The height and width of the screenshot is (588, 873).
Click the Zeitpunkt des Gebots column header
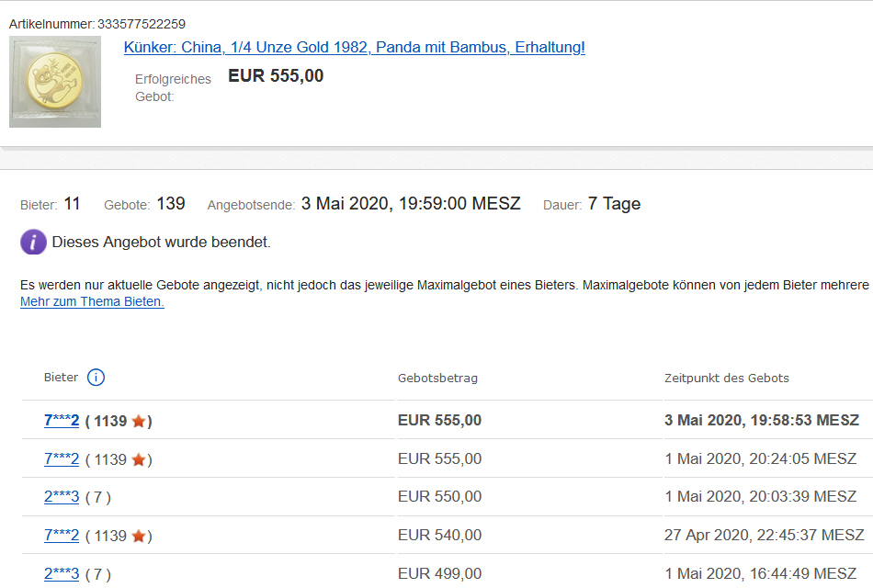click(726, 379)
